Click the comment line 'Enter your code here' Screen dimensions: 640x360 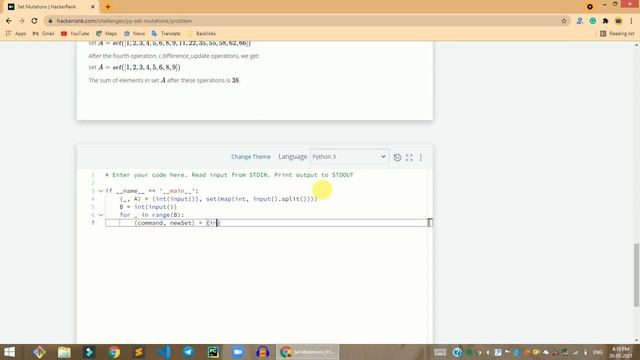229,175
